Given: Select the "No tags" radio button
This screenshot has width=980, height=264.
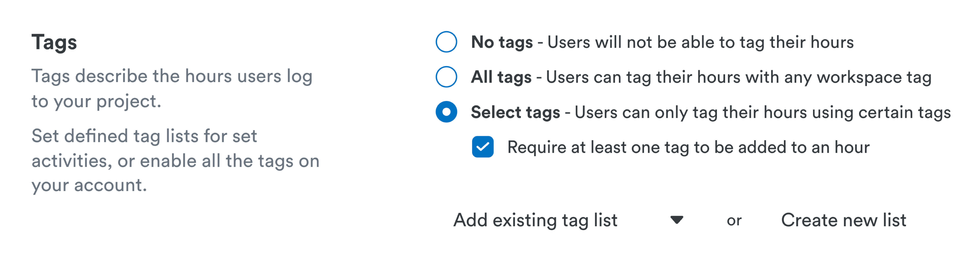Looking at the screenshot, I should click(x=446, y=42).
